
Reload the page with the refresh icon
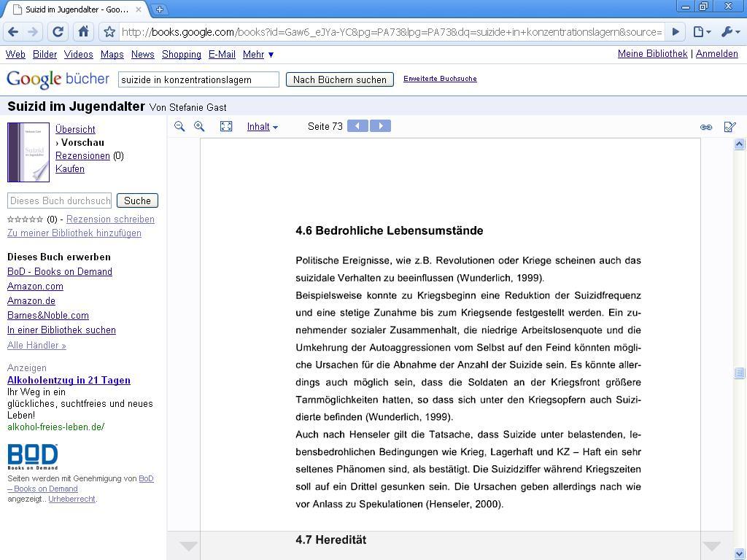(x=58, y=32)
